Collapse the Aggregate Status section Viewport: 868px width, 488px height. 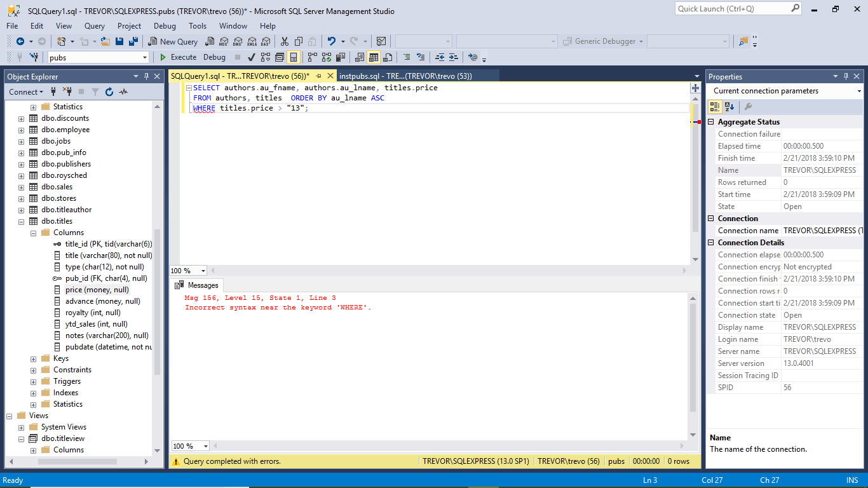coord(712,122)
